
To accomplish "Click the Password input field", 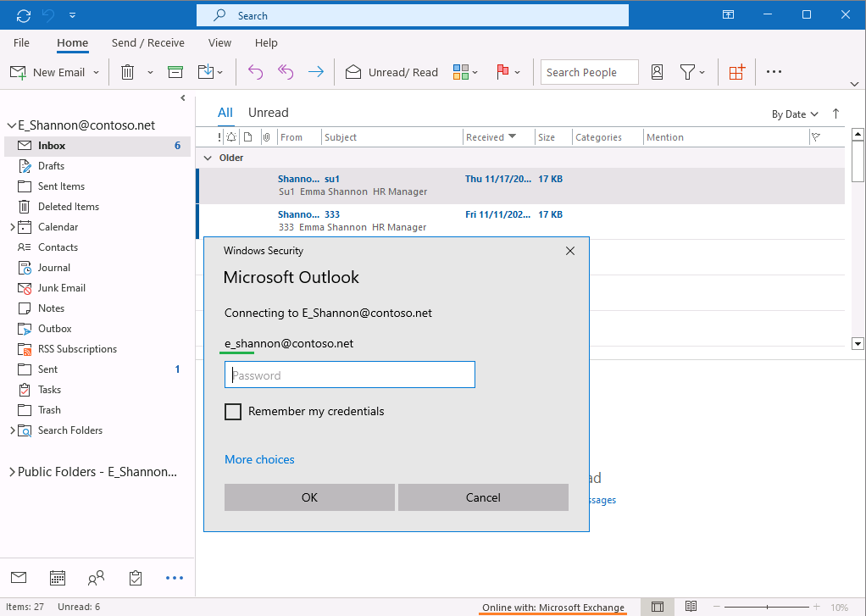I will click(349, 374).
